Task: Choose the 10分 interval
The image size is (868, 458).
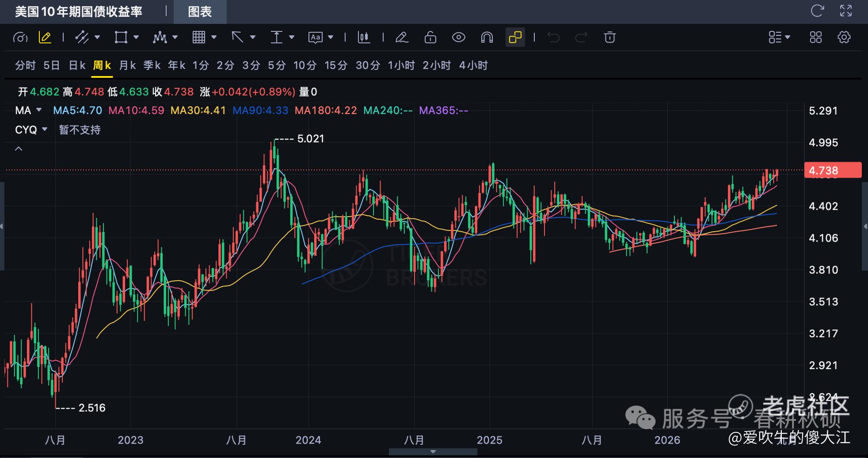Action: [x=305, y=65]
